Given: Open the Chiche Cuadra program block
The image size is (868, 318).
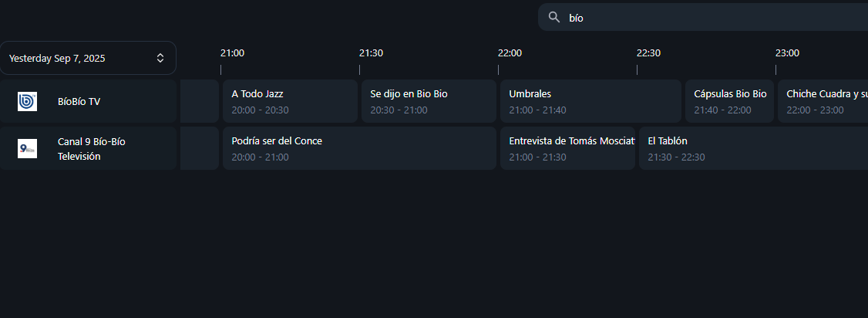Looking at the screenshot, I should coord(823,101).
